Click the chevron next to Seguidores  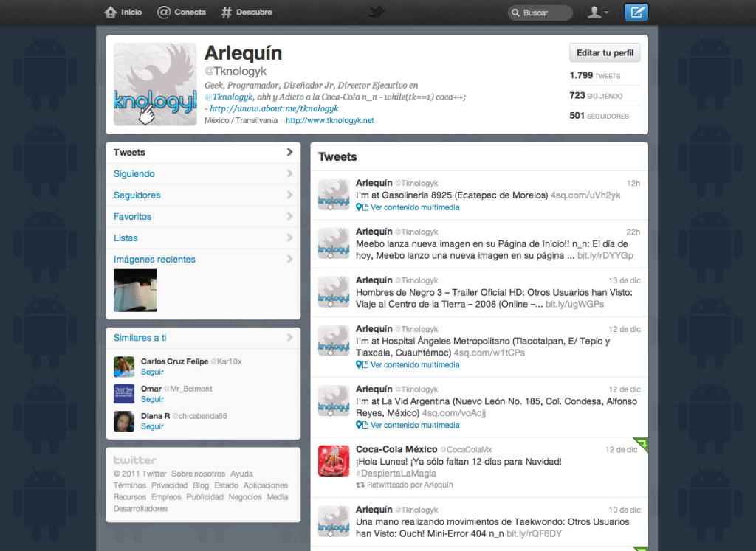click(x=289, y=195)
